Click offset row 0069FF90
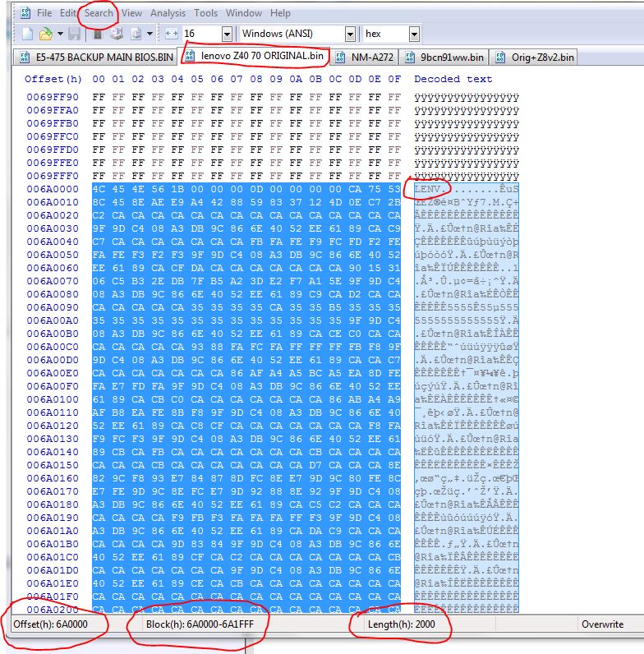 tap(53, 97)
